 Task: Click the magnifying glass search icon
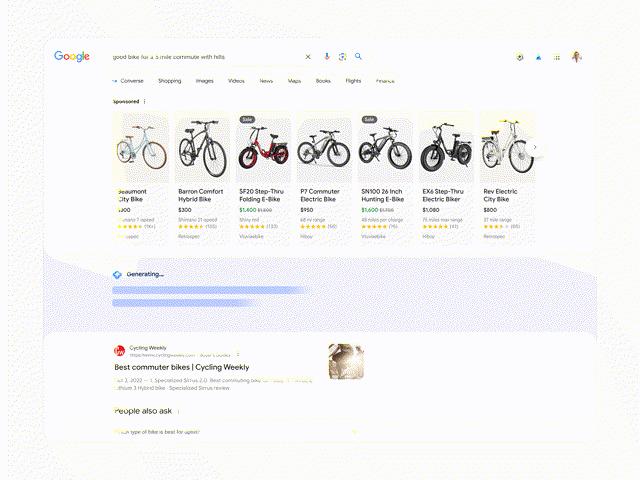[x=358, y=56]
